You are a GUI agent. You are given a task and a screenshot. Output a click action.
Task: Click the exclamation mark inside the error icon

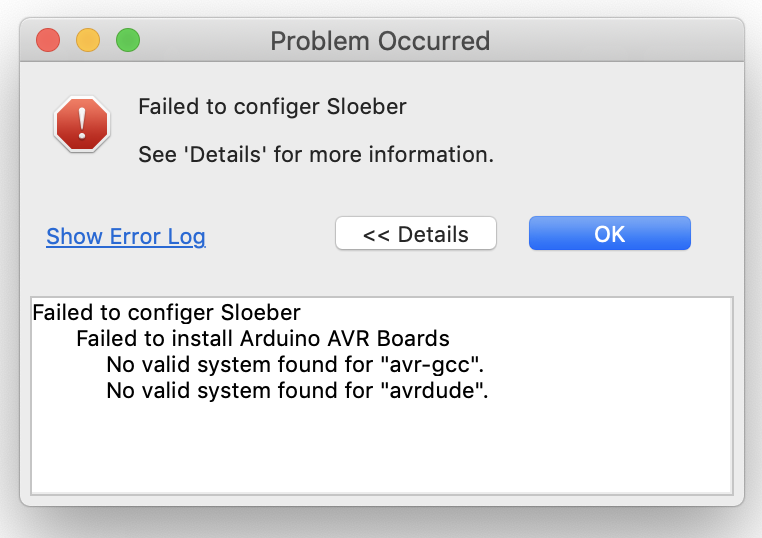[x=82, y=123]
